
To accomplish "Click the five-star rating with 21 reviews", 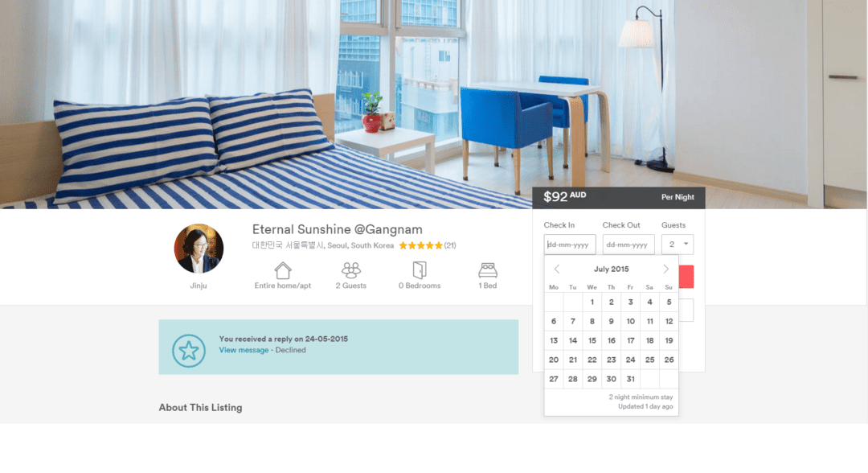I will [x=427, y=245].
